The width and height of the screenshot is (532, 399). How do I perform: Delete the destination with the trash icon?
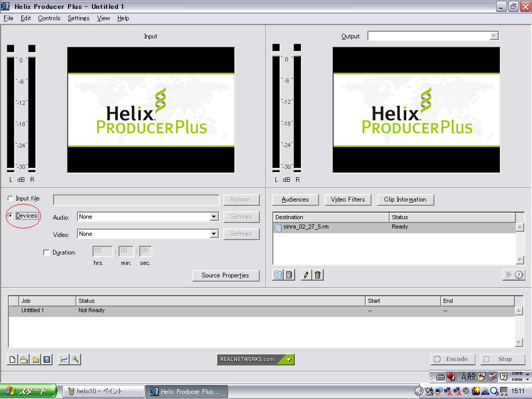[317, 275]
